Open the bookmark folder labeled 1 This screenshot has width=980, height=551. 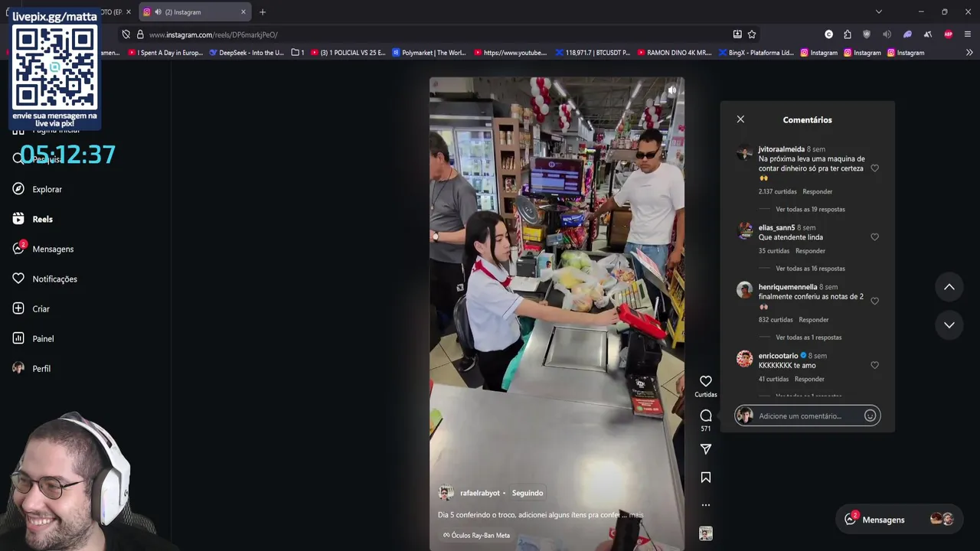(x=298, y=53)
